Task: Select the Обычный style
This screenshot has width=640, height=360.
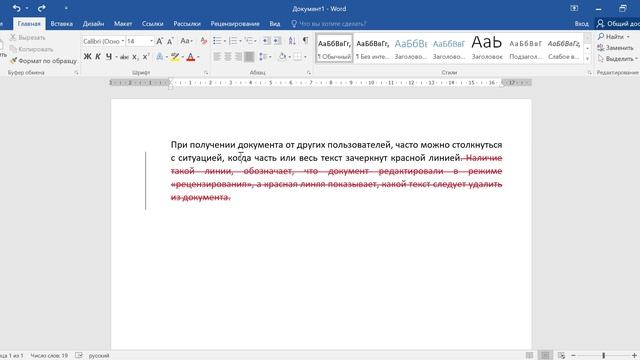Action: [334, 48]
